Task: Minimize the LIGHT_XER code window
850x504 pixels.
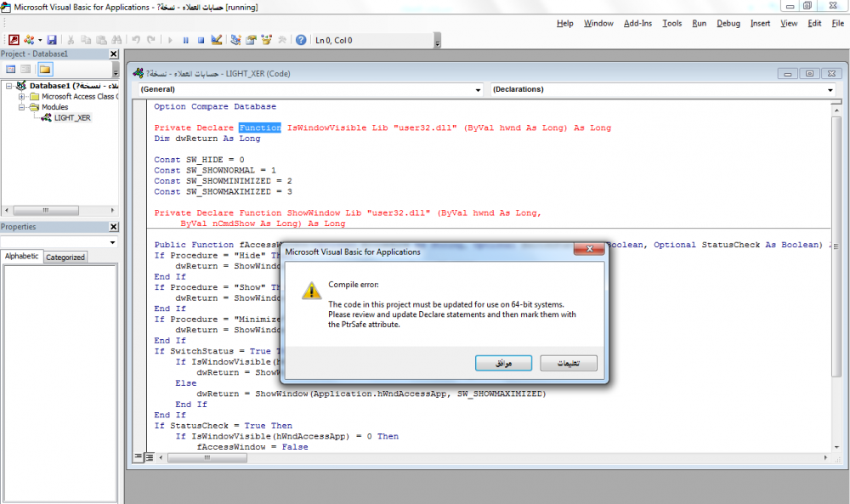Action: pyautogui.click(x=788, y=74)
